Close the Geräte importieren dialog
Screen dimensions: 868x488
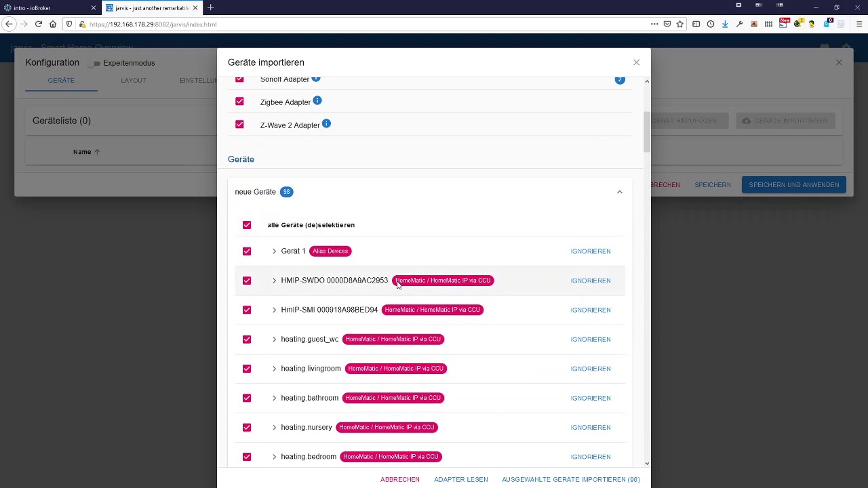click(636, 62)
